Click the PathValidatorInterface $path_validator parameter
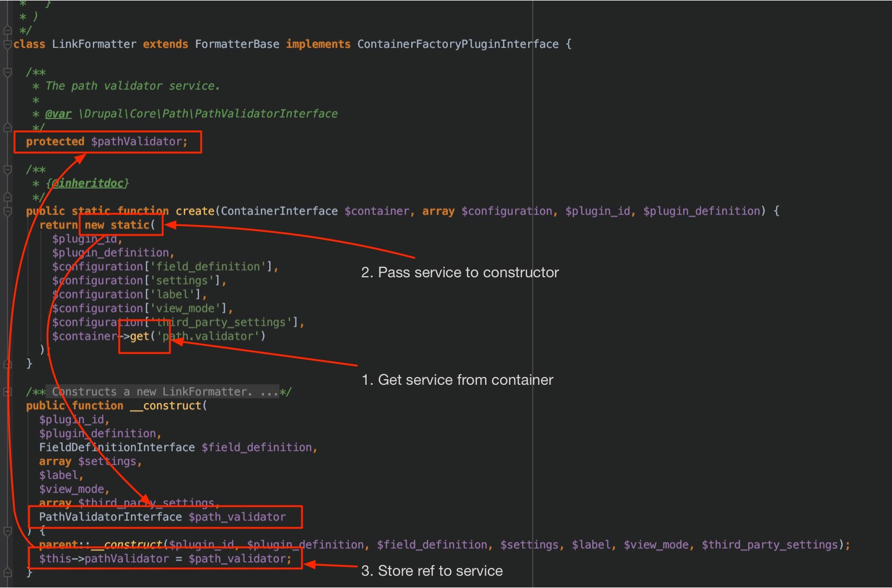 point(162,517)
